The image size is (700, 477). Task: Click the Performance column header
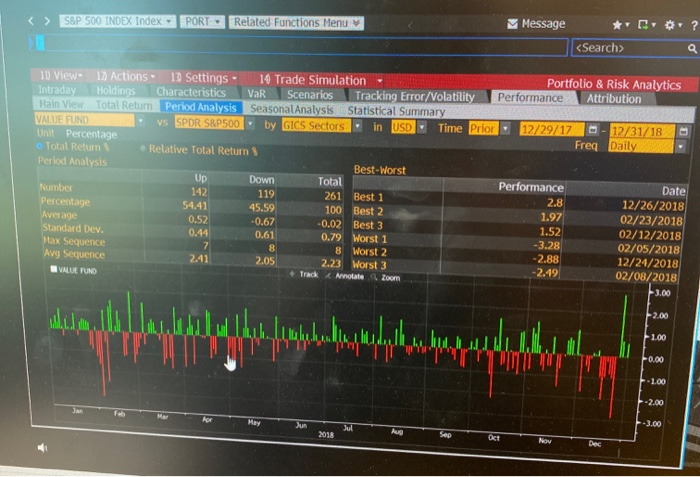point(531,187)
